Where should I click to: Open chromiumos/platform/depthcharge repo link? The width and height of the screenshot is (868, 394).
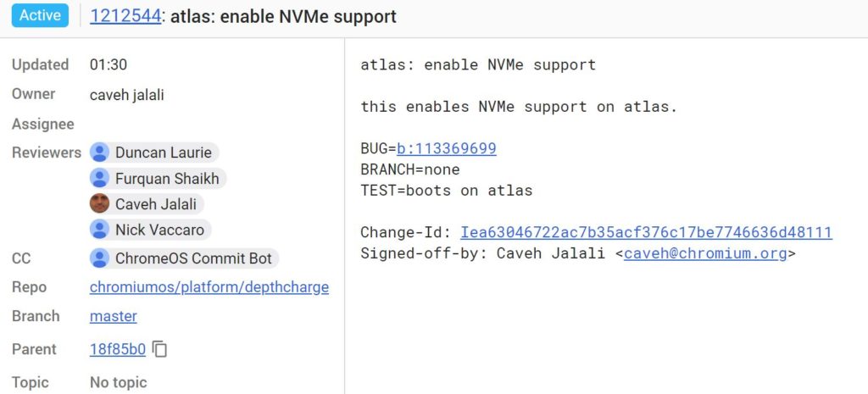[x=209, y=287]
